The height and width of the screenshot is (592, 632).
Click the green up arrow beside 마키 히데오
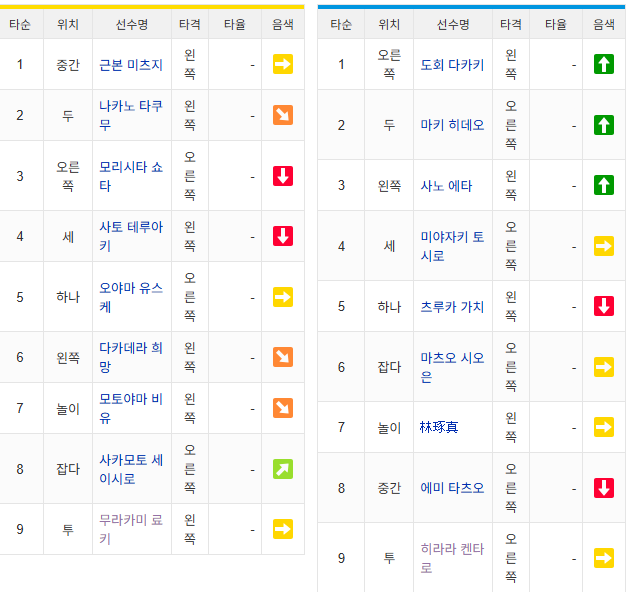click(604, 125)
